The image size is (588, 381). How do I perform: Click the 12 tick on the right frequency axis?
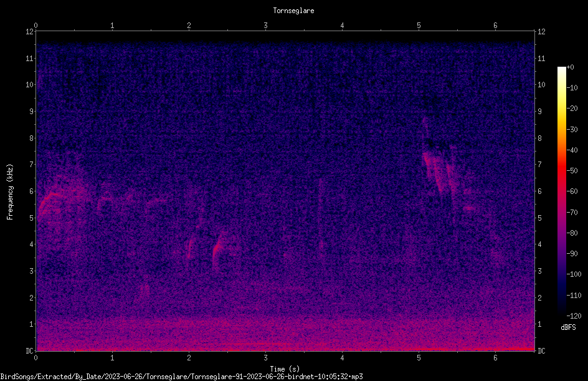click(541, 32)
